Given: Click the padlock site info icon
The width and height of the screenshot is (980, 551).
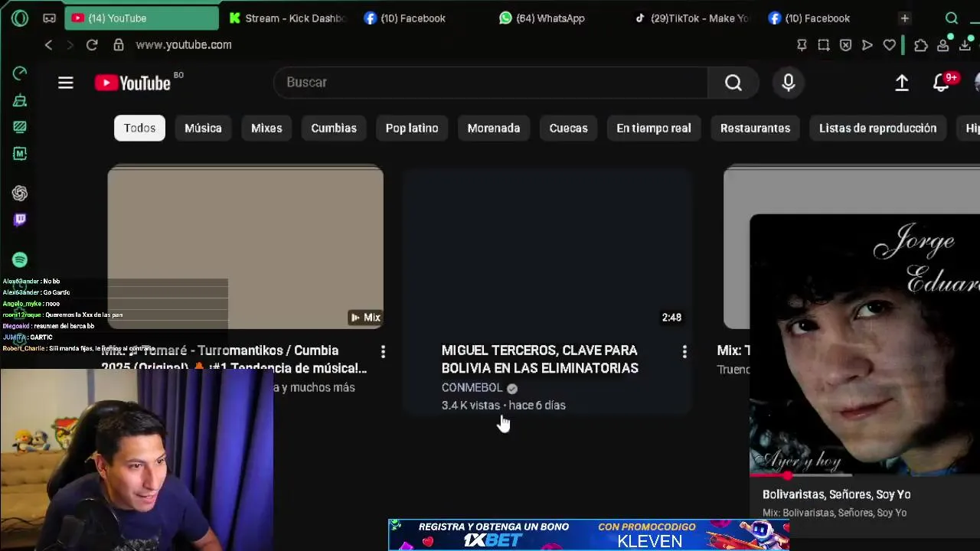Looking at the screenshot, I should pos(119,45).
